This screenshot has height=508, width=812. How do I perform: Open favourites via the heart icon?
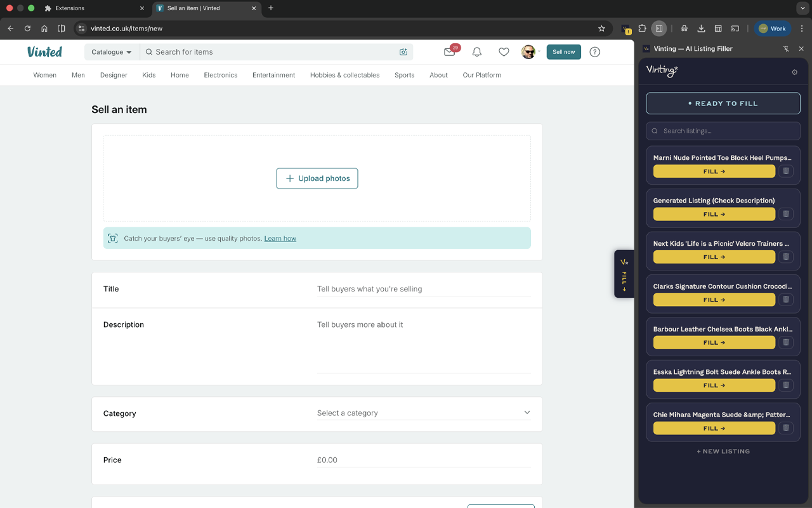coord(504,52)
